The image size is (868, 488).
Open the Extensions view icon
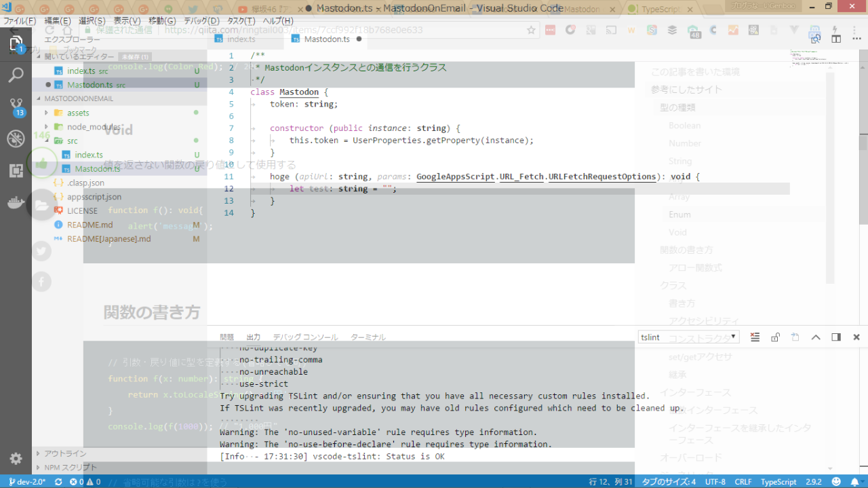16,171
